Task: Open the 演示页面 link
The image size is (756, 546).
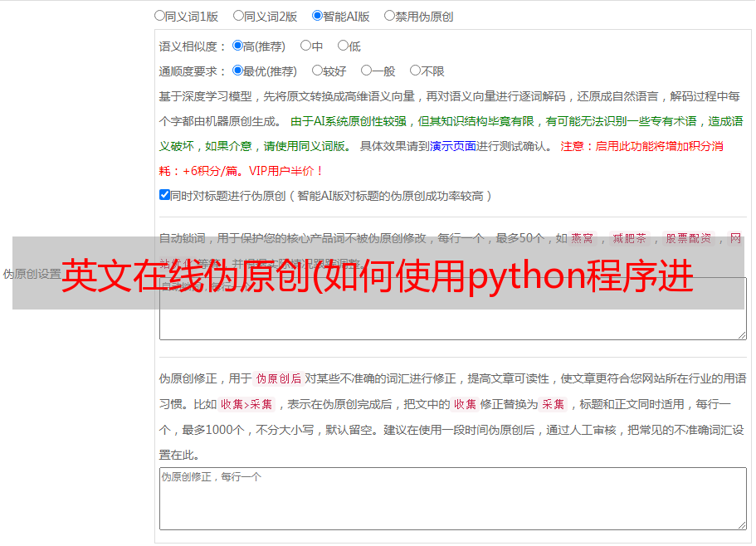Action: (x=453, y=146)
